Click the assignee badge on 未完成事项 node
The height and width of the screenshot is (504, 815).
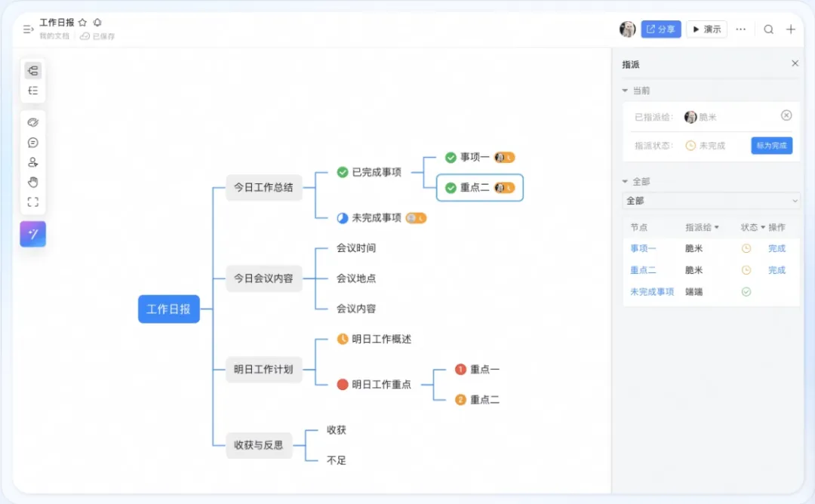(x=416, y=218)
